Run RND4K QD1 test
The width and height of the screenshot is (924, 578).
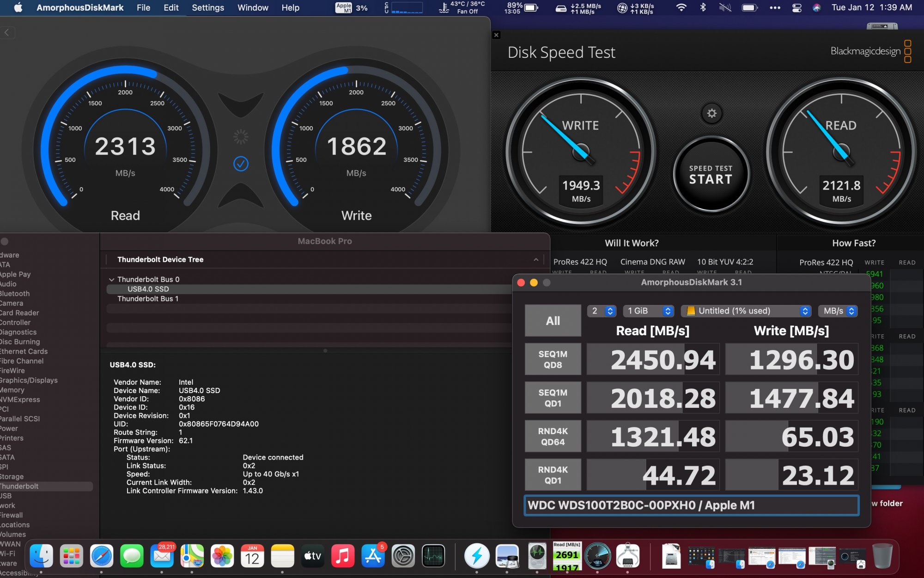tap(553, 474)
